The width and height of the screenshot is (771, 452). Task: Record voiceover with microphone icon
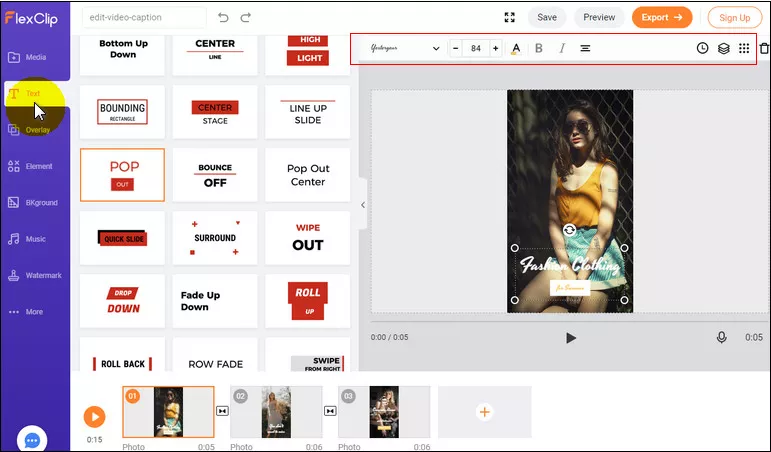point(721,337)
